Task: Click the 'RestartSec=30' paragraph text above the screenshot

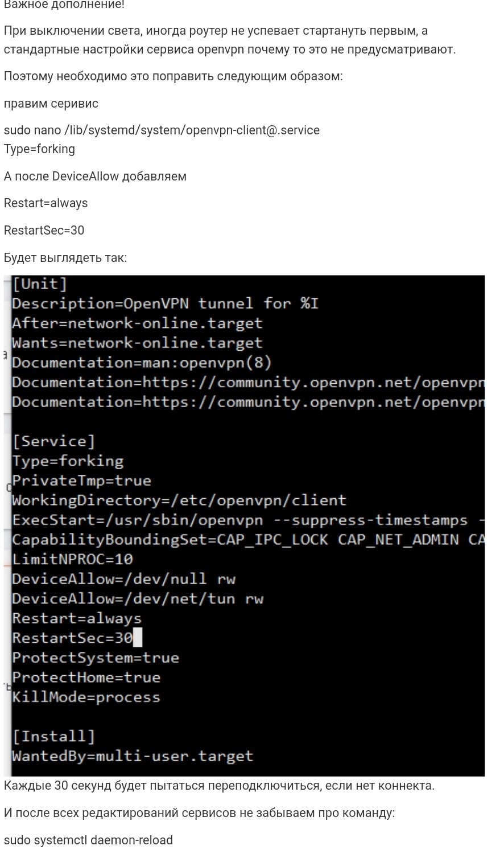Action: coord(44,231)
